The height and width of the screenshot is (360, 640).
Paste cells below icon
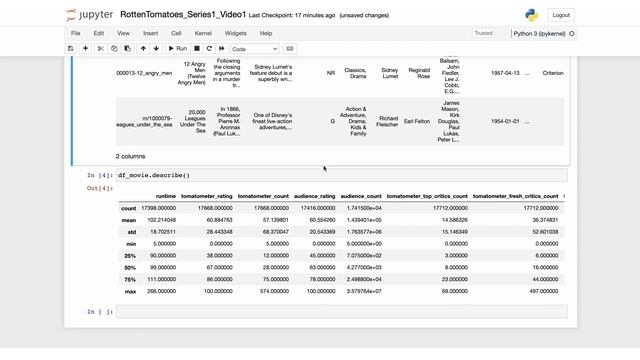pos(127,49)
